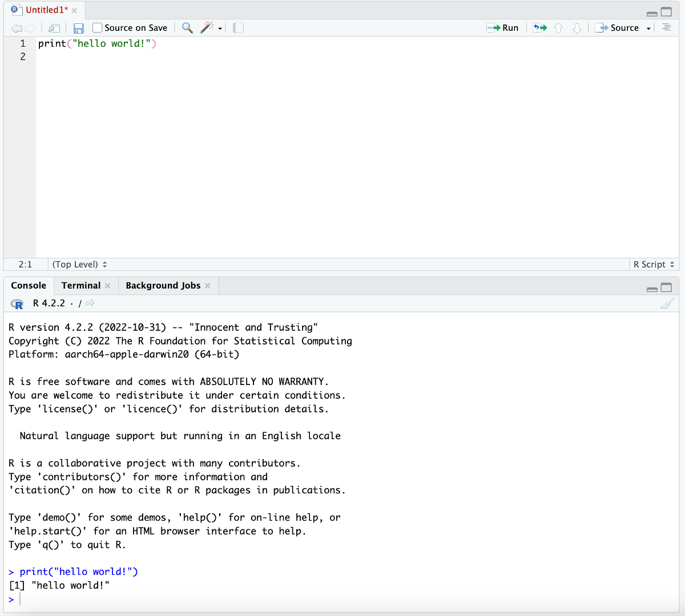Click the R version 4.2.2 startup line

tap(163, 327)
